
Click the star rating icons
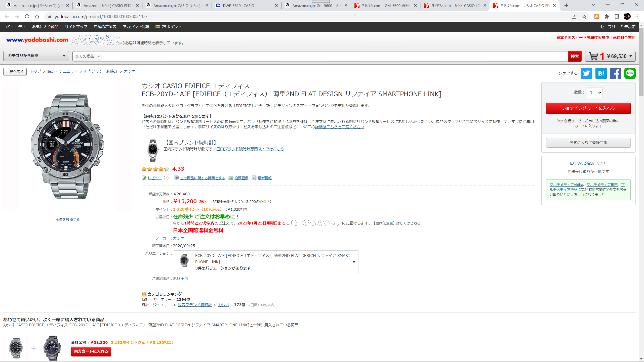[155, 169]
